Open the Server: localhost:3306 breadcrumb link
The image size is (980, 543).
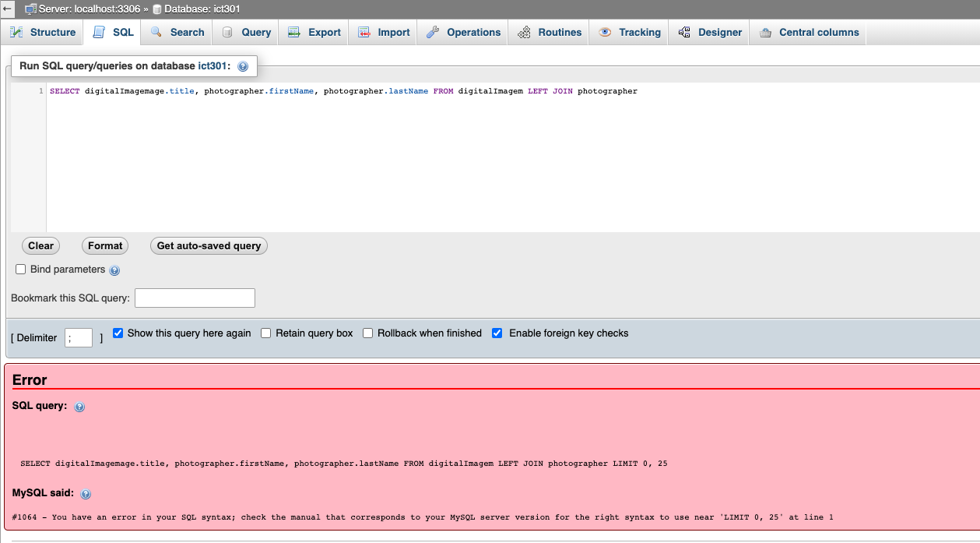click(90, 9)
